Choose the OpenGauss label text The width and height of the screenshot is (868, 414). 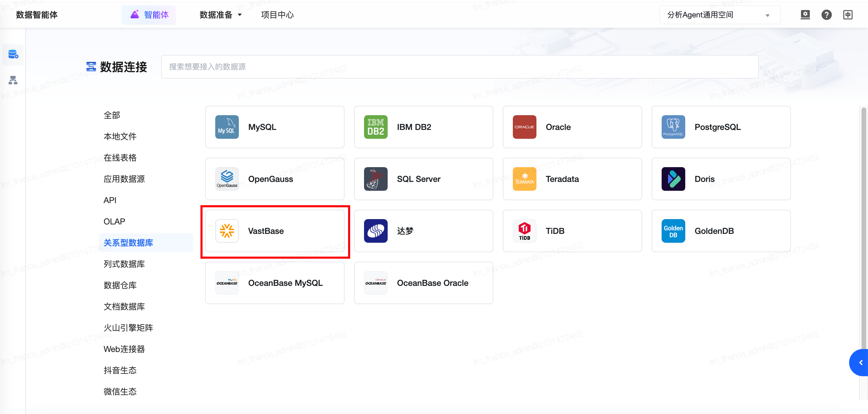270,179
